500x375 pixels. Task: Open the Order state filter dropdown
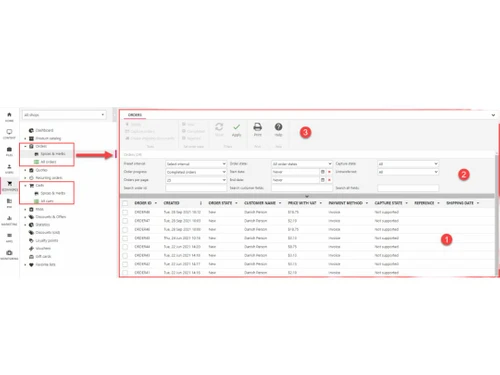(302, 164)
